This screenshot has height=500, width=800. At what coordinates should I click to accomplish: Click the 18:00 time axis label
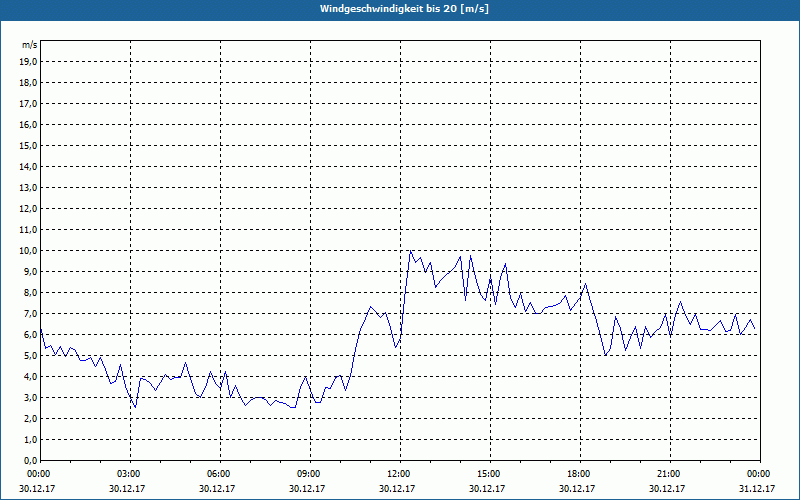click(x=580, y=474)
